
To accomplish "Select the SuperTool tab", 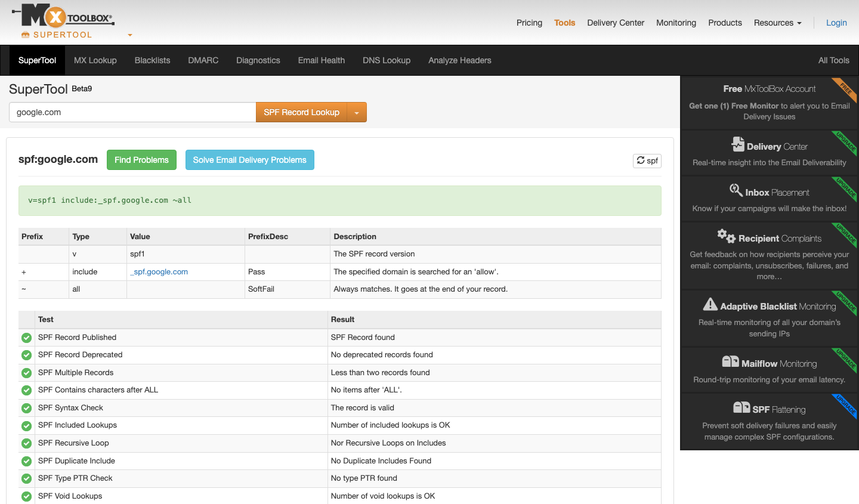I will click(x=37, y=60).
